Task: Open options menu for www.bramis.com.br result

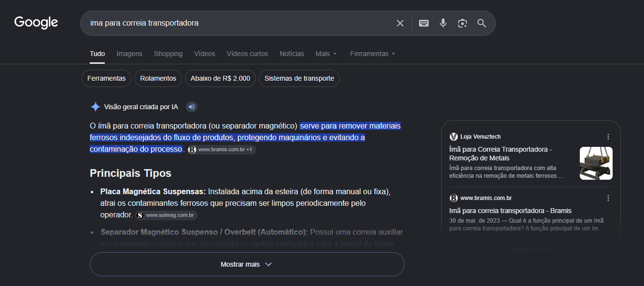Action: point(608,198)
